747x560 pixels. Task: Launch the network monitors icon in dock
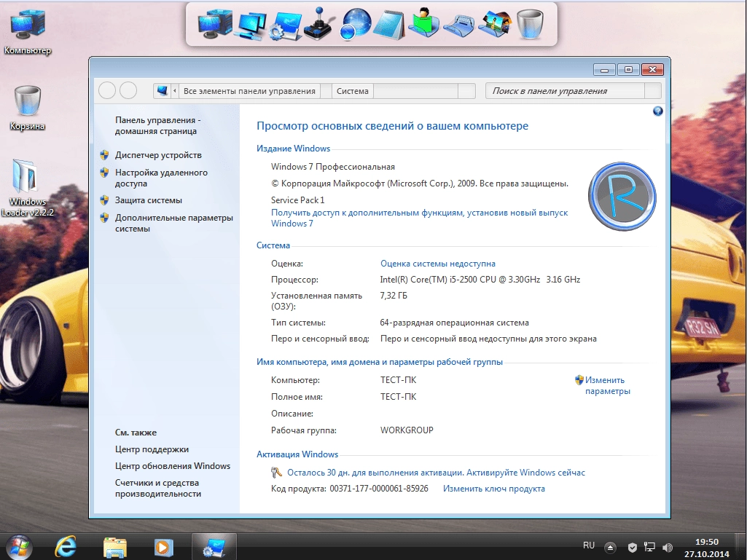[252, 25]
